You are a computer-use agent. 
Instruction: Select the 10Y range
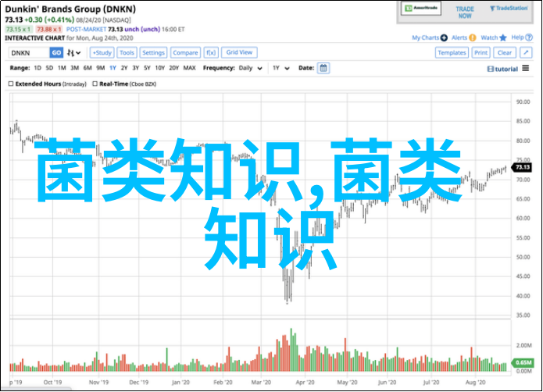(x=159, y=68)
